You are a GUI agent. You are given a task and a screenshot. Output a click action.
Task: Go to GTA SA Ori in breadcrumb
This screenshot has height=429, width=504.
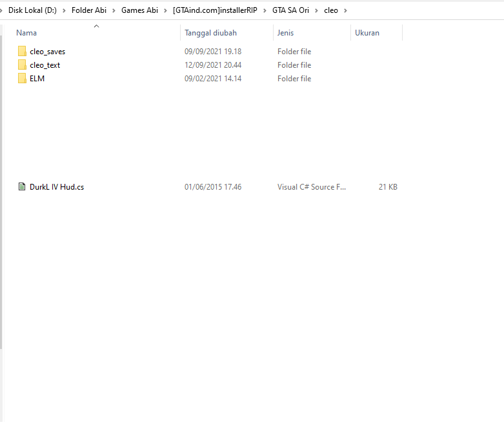coord(290,10)
